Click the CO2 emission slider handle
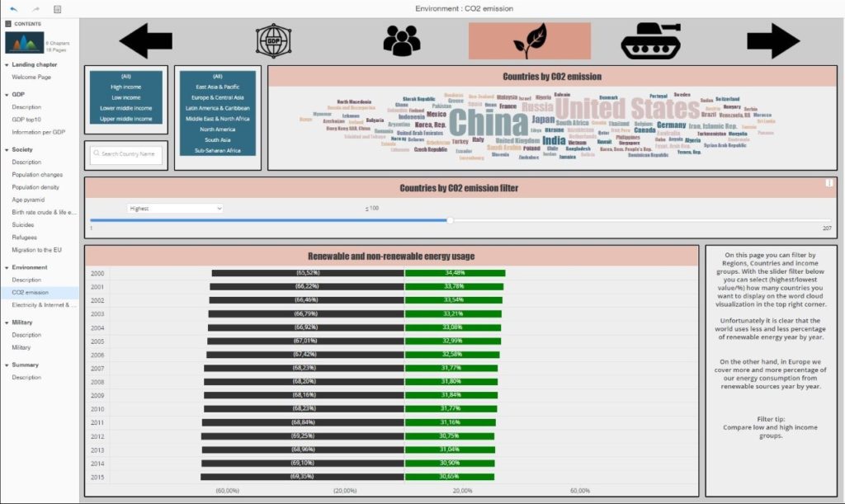845x504 pixels. [x=450, y=220]
